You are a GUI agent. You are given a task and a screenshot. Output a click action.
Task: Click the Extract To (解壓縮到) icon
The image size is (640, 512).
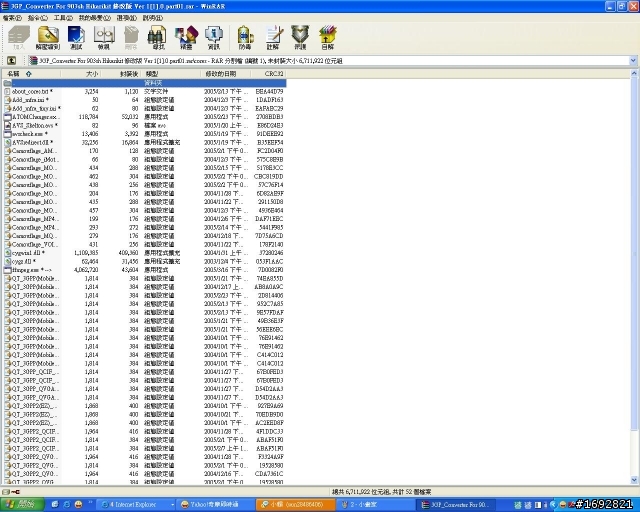tap(48, 38)
